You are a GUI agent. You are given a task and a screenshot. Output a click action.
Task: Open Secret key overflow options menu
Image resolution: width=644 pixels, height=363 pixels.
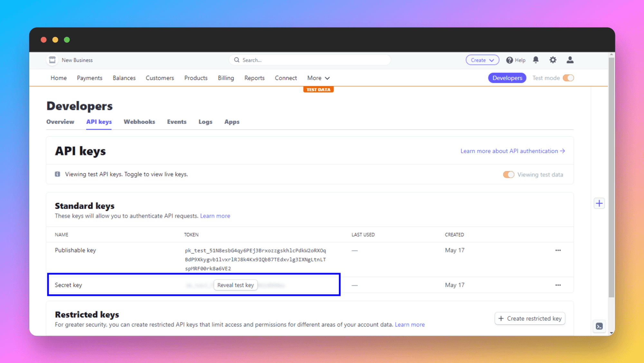(558, 285)
